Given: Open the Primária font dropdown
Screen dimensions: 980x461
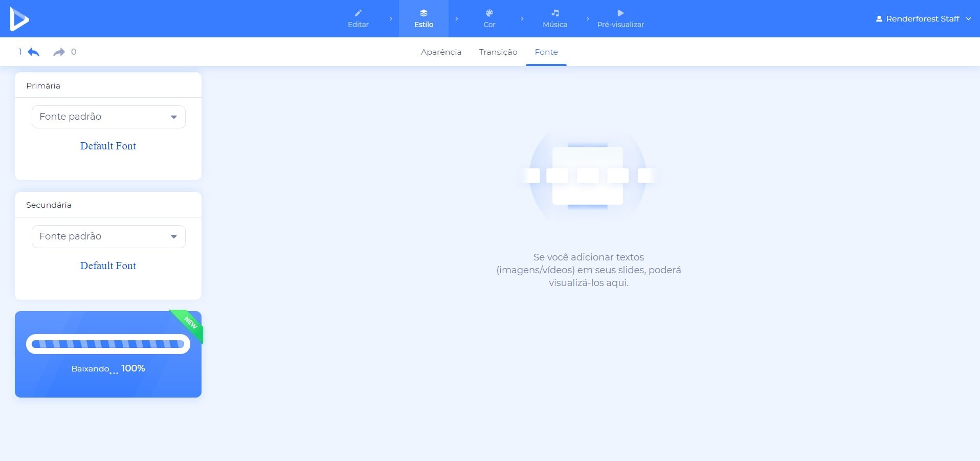Looking at the screenshot, I should 108,117.
